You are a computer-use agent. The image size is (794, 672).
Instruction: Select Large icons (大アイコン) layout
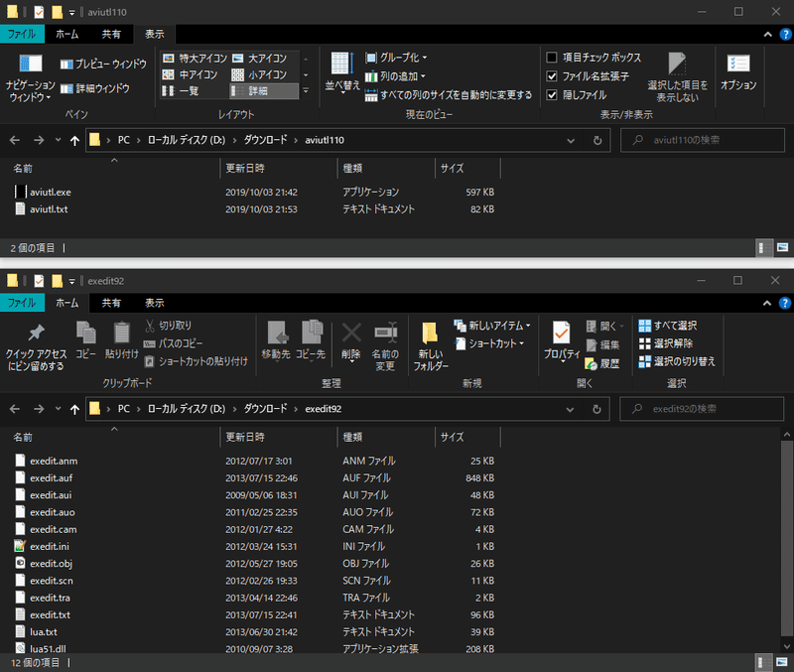click(x=259, y=59)
